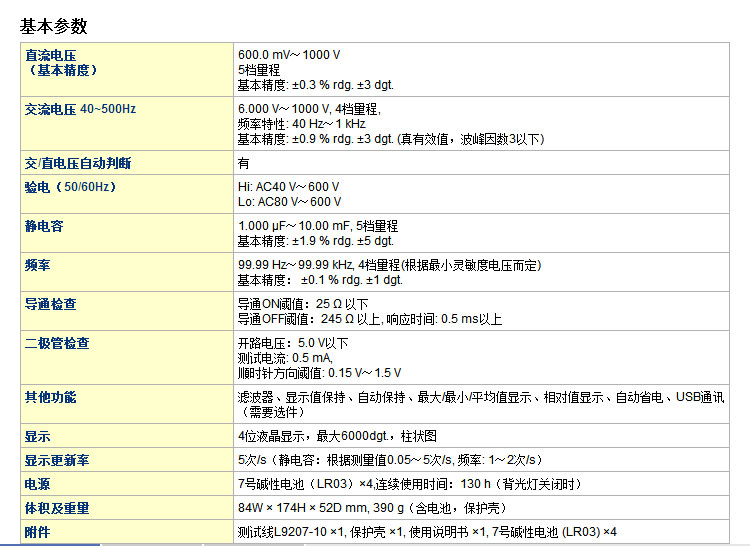Click the 验电 (50/60Hz) label
This screenshot has height=558, width=750.
pos(70,187)
